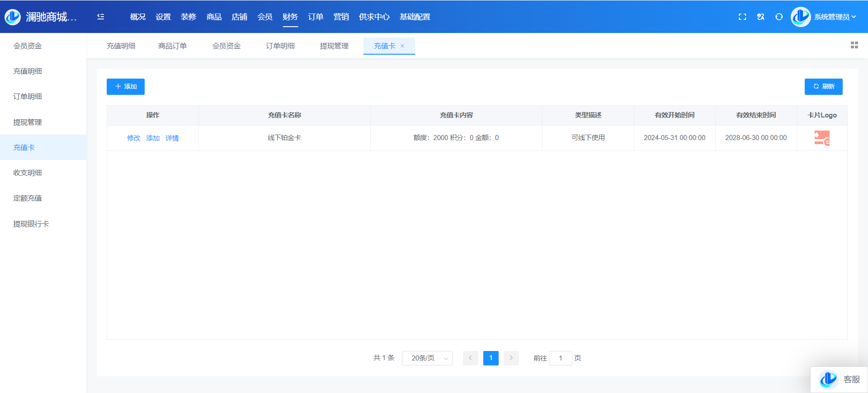
Task: Click the page jump input field
Action: [x=561, y=358]
